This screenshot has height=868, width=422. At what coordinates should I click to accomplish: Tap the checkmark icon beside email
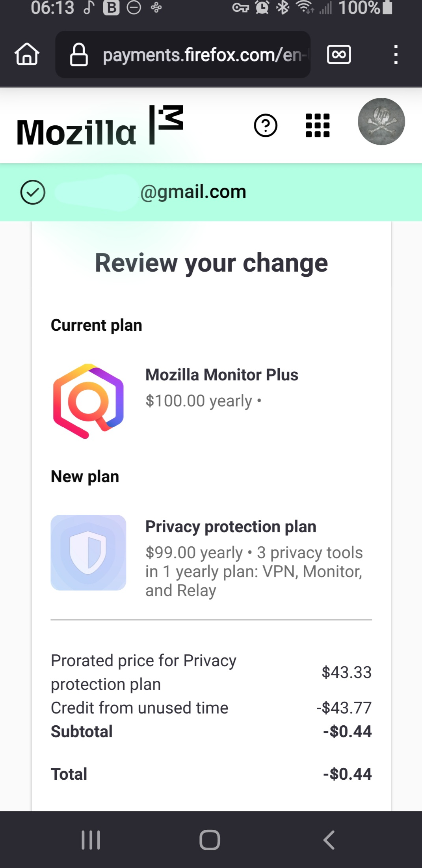(x=33, y=192)
